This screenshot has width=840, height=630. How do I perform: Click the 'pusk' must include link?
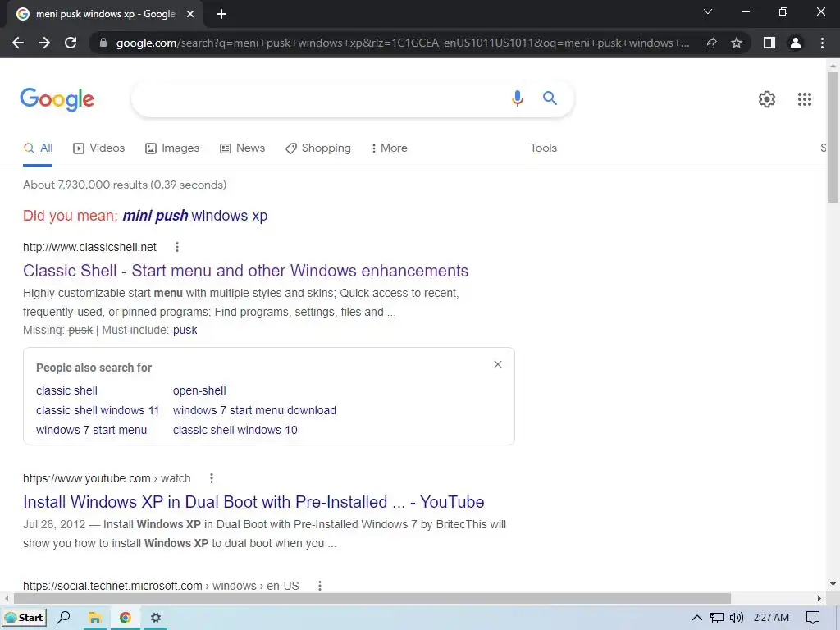[185, 330]
